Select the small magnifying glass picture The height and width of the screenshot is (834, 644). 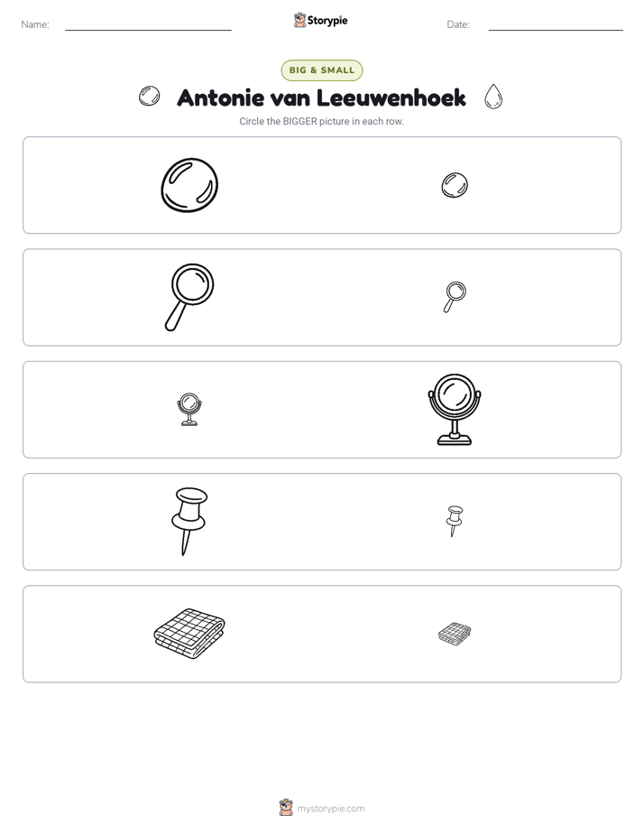click(x=455, y=297)
